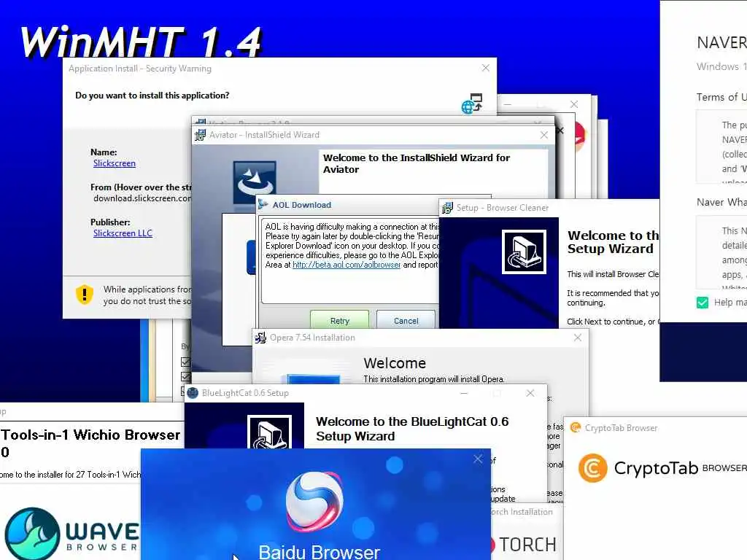Click the Browser Cleaner setup title icon
The width and height of the screenshot is (747, 560).
[447, 208]
